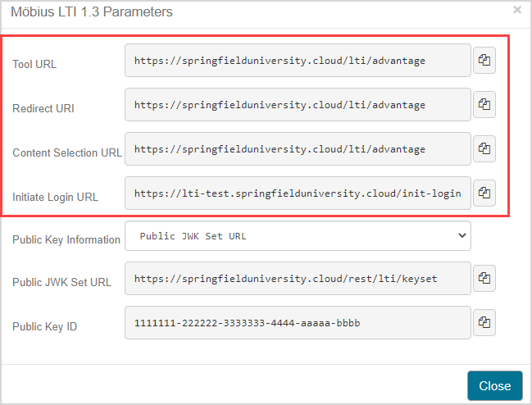Click into the Public Key ID field
Image resolution: width=532 pixels, height=405 pixels.
click(x=298, y=322)
